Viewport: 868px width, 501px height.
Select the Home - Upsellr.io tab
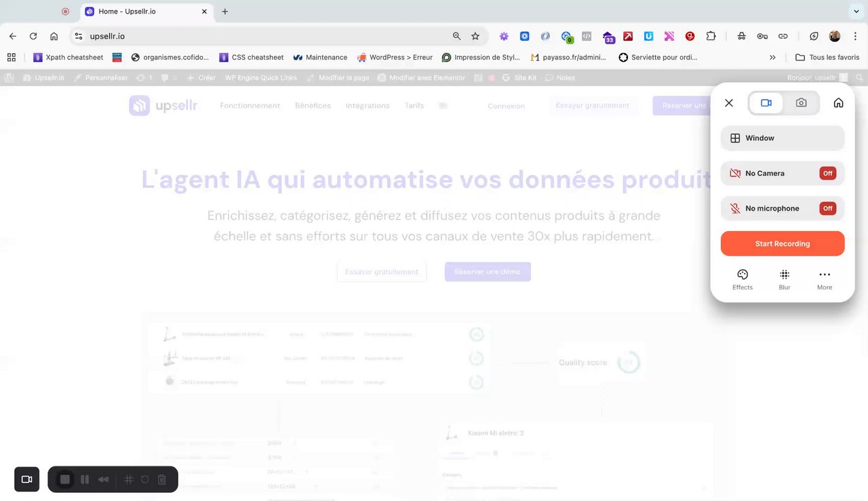coord(146,12)
